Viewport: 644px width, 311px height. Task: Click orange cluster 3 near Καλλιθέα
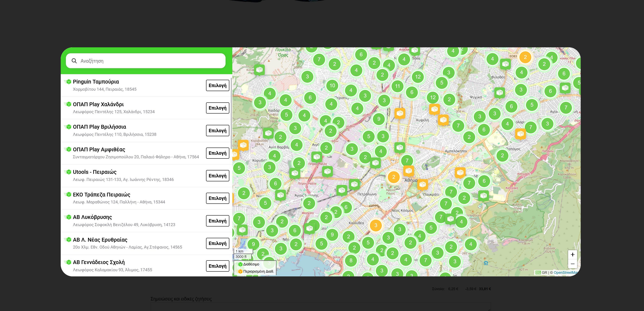[375, 225]
